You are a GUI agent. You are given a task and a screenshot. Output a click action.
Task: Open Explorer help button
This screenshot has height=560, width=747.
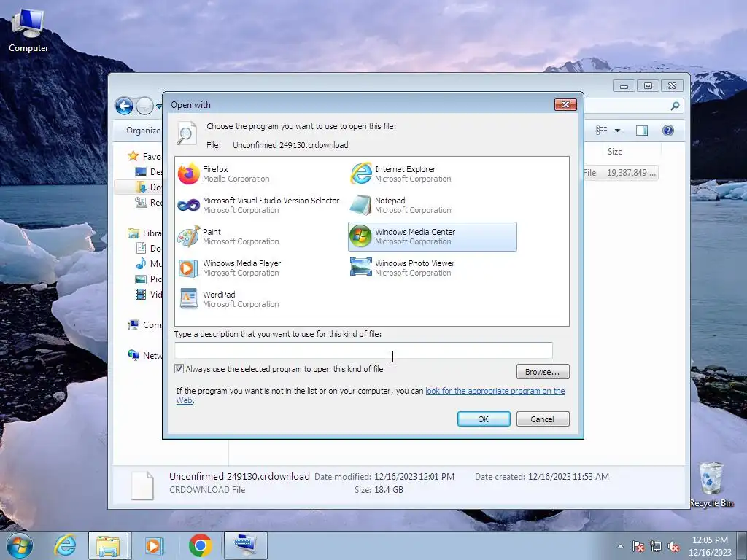coord(668,131)
